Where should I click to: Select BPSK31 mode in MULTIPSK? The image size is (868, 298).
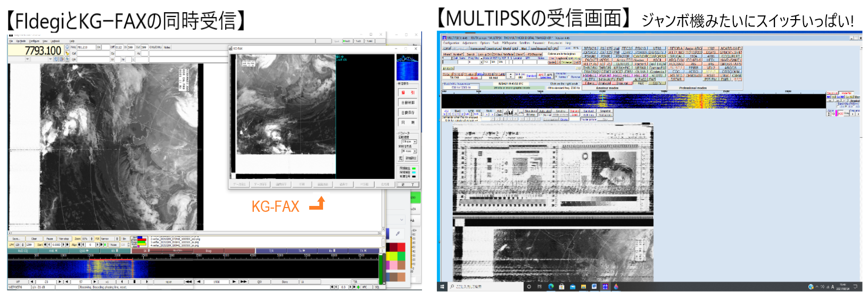click(590, 48)
